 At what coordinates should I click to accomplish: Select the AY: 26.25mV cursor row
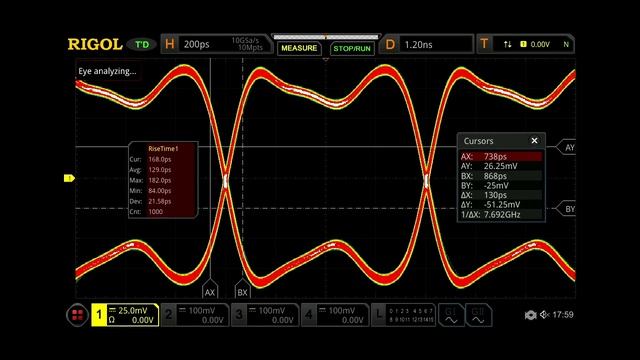click(501, 166)
